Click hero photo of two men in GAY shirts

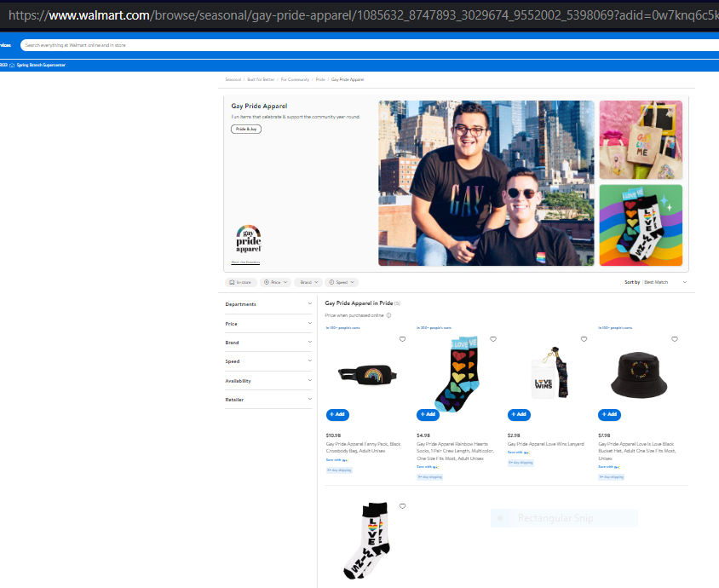coord(486,183)
